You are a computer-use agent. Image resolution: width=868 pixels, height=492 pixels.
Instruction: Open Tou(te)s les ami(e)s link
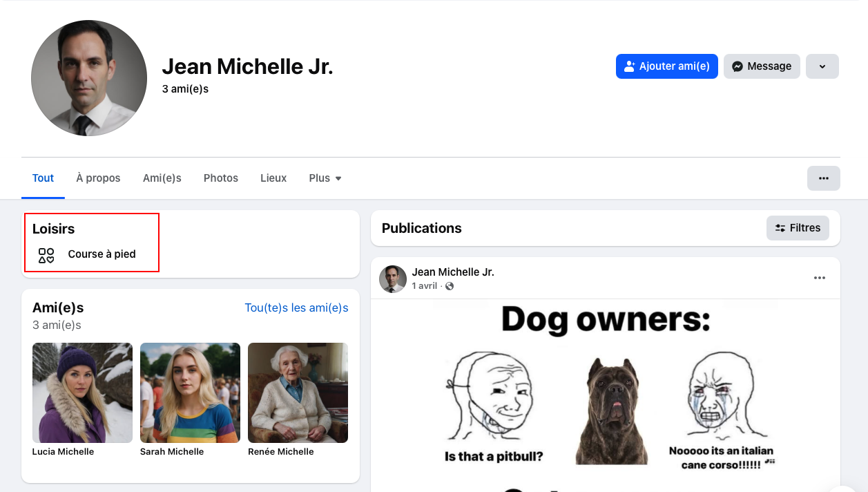296,308
